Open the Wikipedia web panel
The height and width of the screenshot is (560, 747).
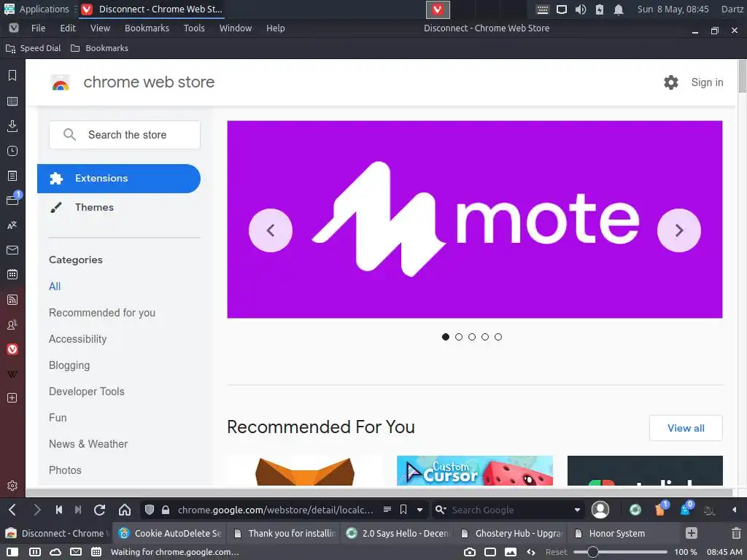[x=12, y=374]
